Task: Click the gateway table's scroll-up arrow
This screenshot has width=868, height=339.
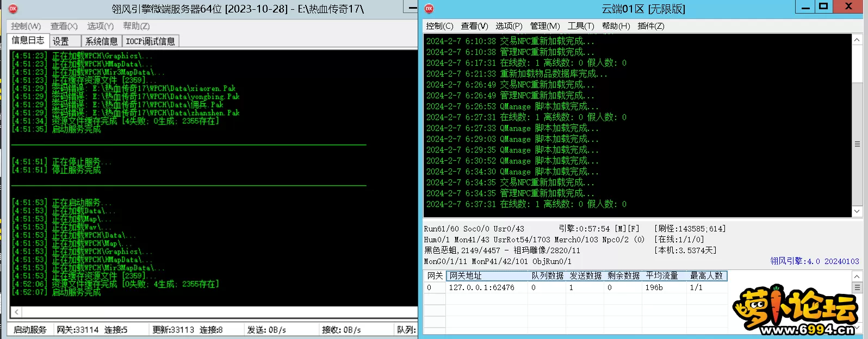Action: tap(857, 276)
